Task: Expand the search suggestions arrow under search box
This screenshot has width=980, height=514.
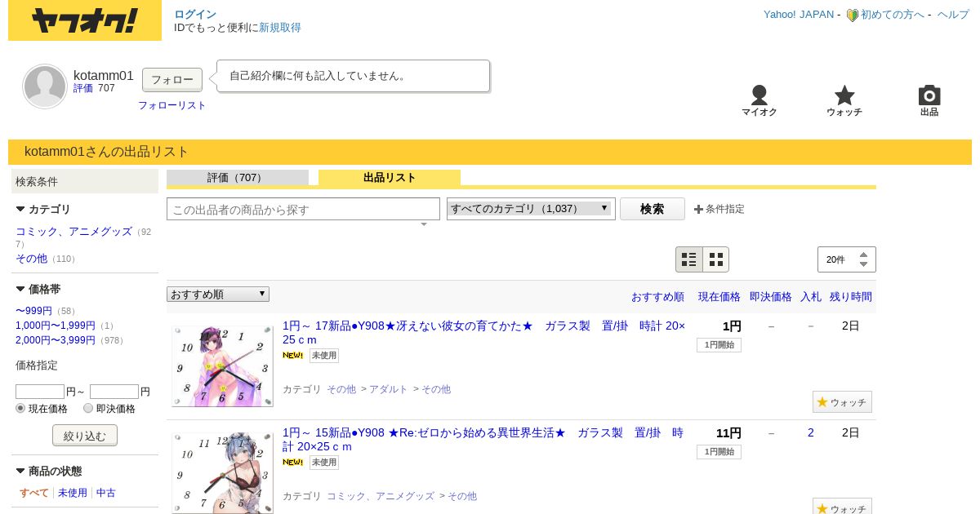Action: (x=423, y=224)
